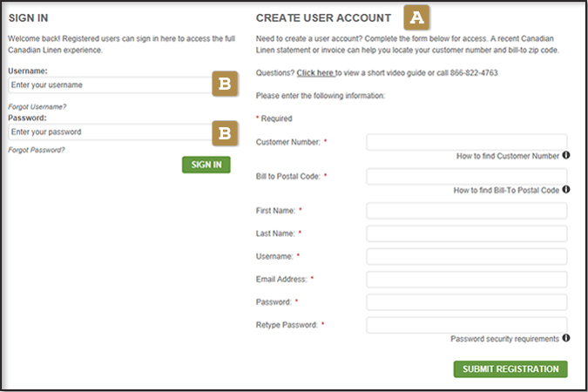Click info icon beside Password security requirements
This screenshot has height=392, width=588.
[566, 338]
